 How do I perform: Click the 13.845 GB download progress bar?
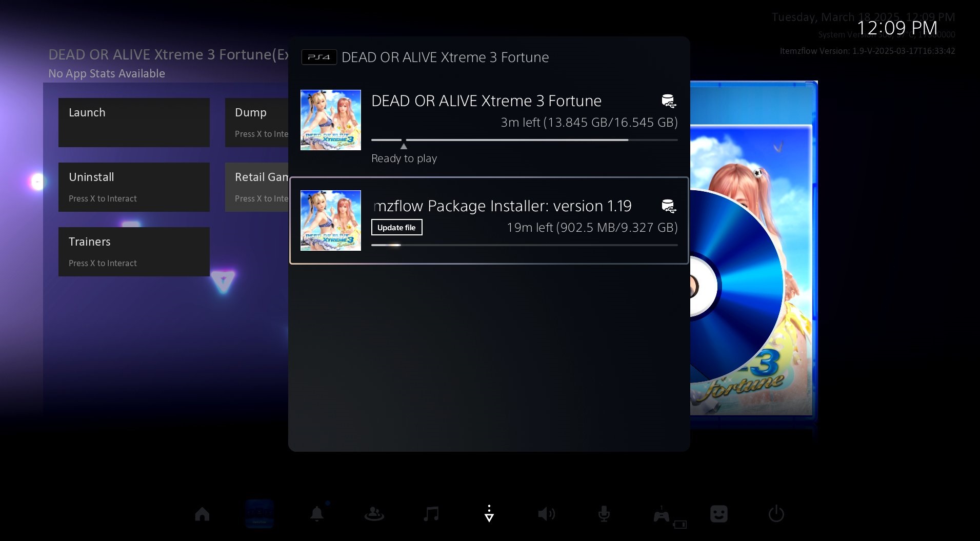coord(524,140)
